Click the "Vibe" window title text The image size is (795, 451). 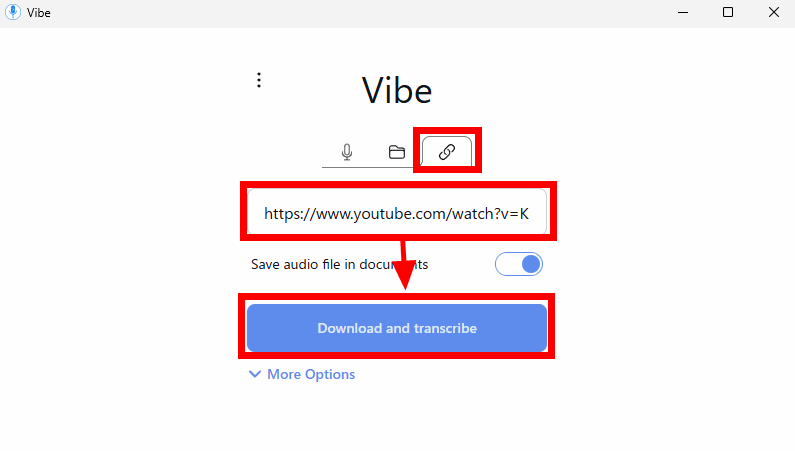pos(39,13)
